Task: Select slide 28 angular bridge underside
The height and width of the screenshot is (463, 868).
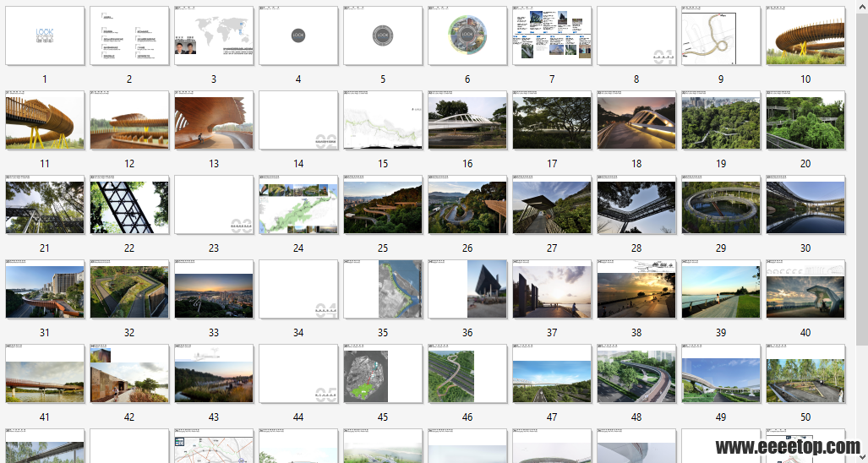Action: [636, 204]
